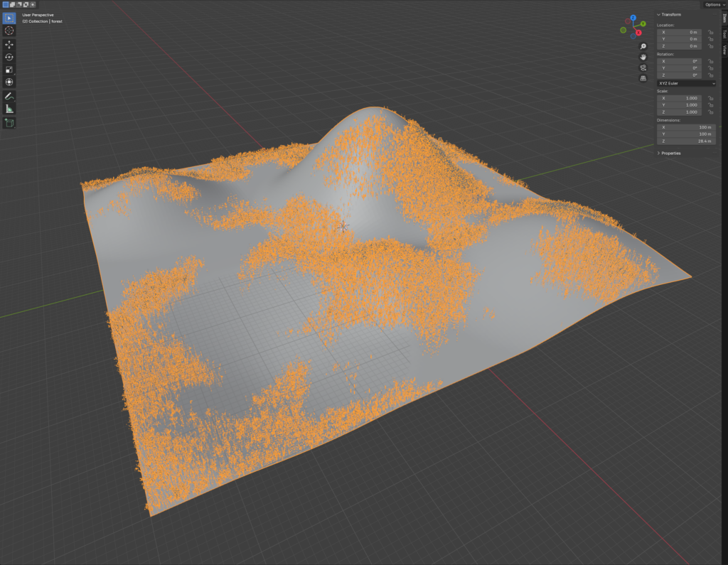728x565 pixels.
Task: Click the Scale Z field
Action: (x=679, y=112)
